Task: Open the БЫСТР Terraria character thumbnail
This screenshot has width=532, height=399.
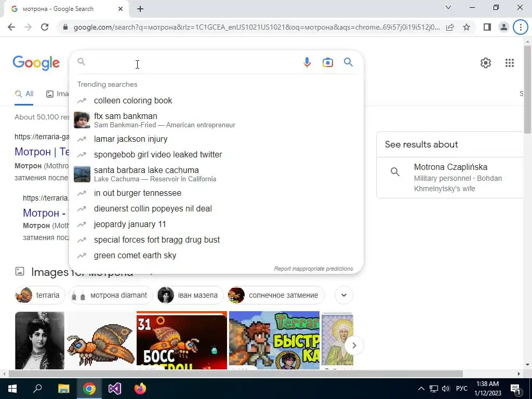Action: tap(274, 341)
